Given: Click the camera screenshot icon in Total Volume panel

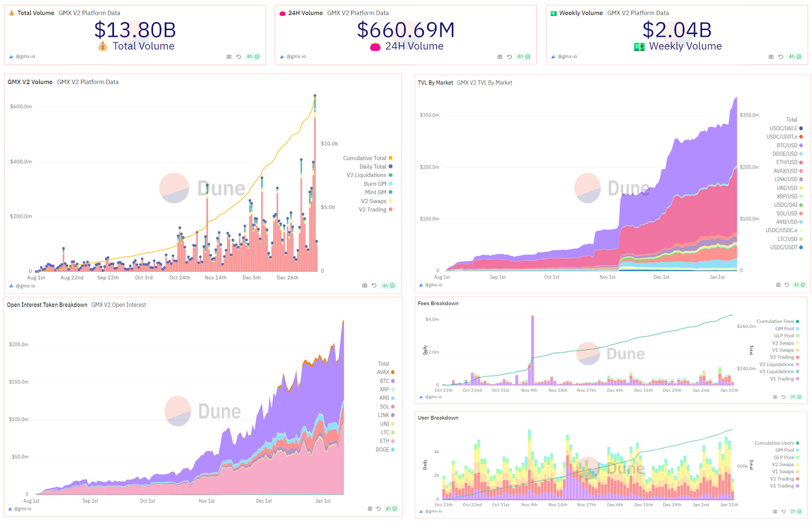Looking at the screenshot, I should 229,57.
